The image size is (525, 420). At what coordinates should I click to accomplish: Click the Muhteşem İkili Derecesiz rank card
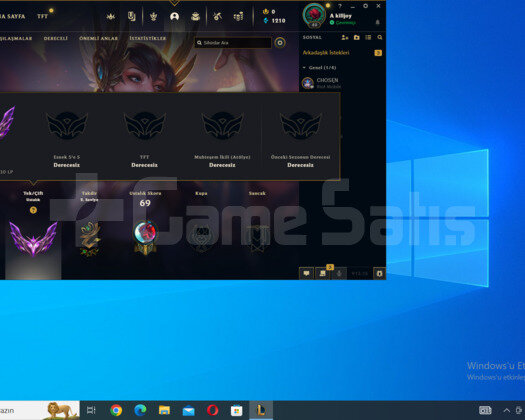point(222,139)
